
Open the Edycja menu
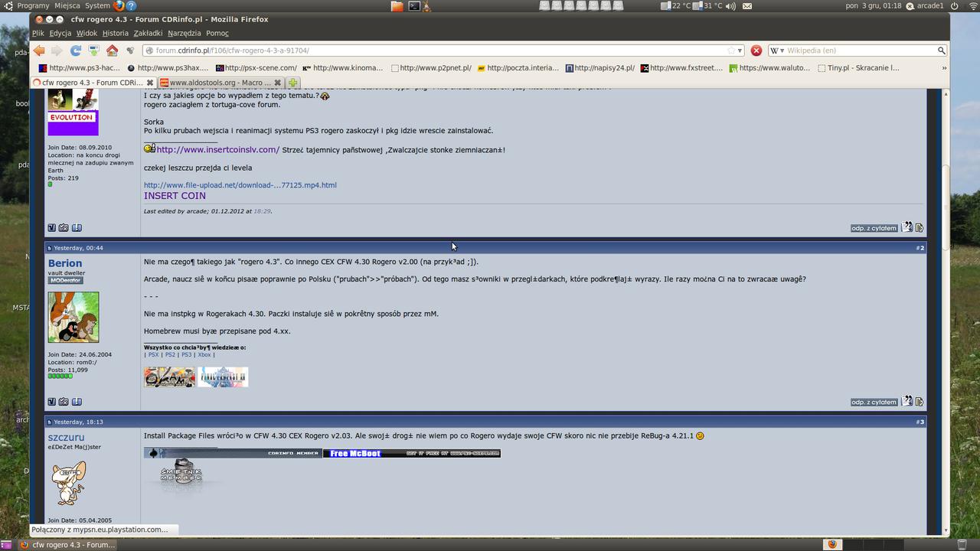point(60,33)
